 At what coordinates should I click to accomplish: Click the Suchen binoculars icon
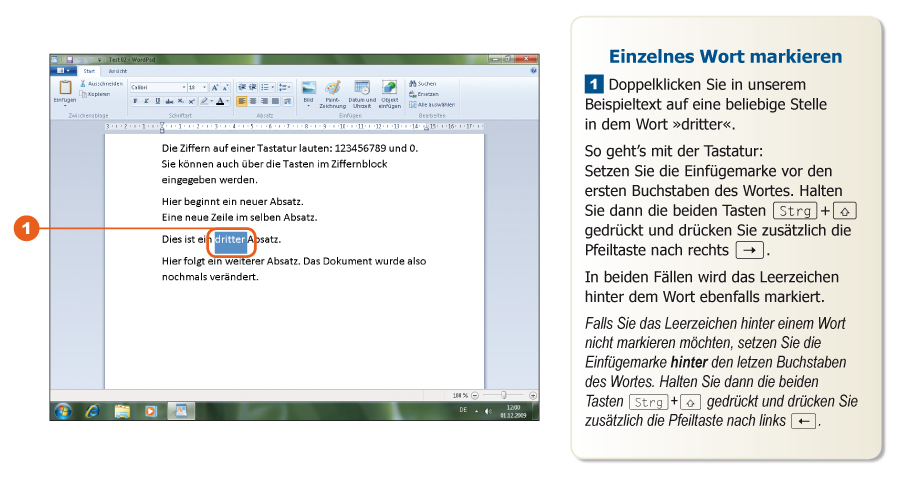pos(411,84)
